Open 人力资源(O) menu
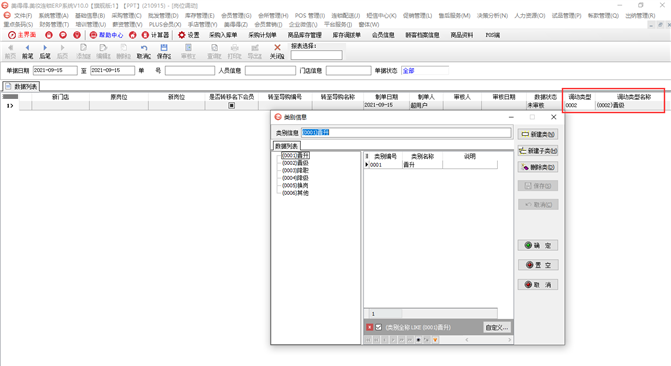The height and width of the screenshot is (366, 671). pyautogui.click(x=530, y=15)
